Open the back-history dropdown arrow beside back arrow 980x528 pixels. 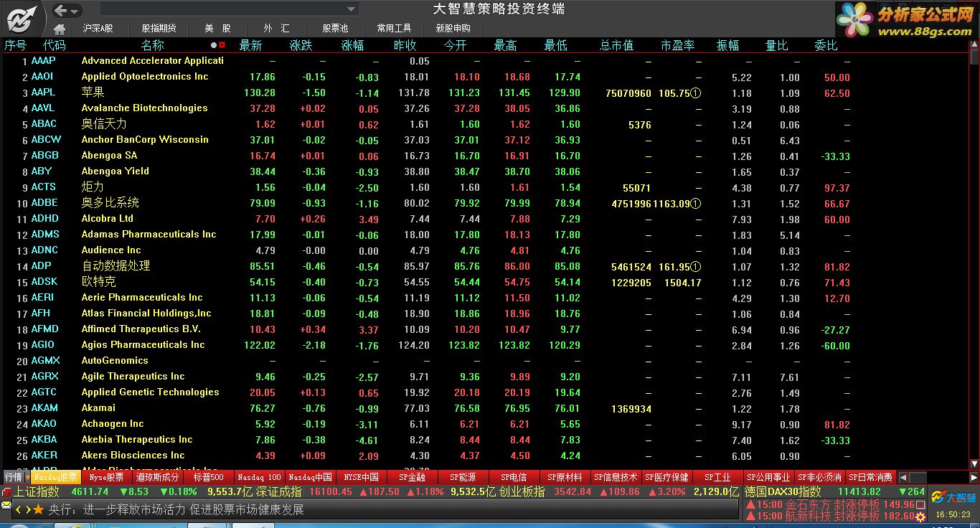pyautogui.click(x=75, y=11)
